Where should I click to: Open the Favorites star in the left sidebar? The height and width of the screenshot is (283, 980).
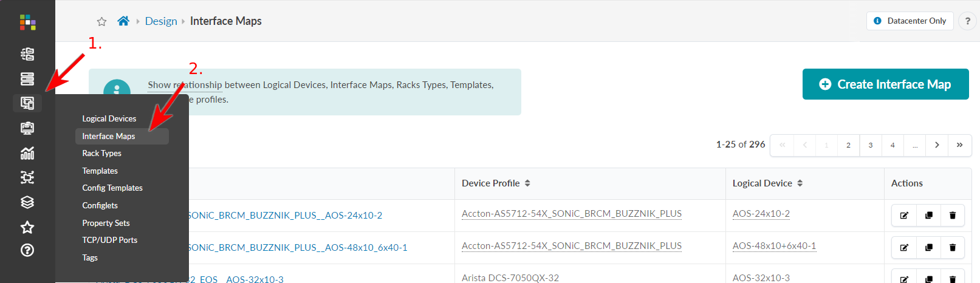tap(27, 227)
